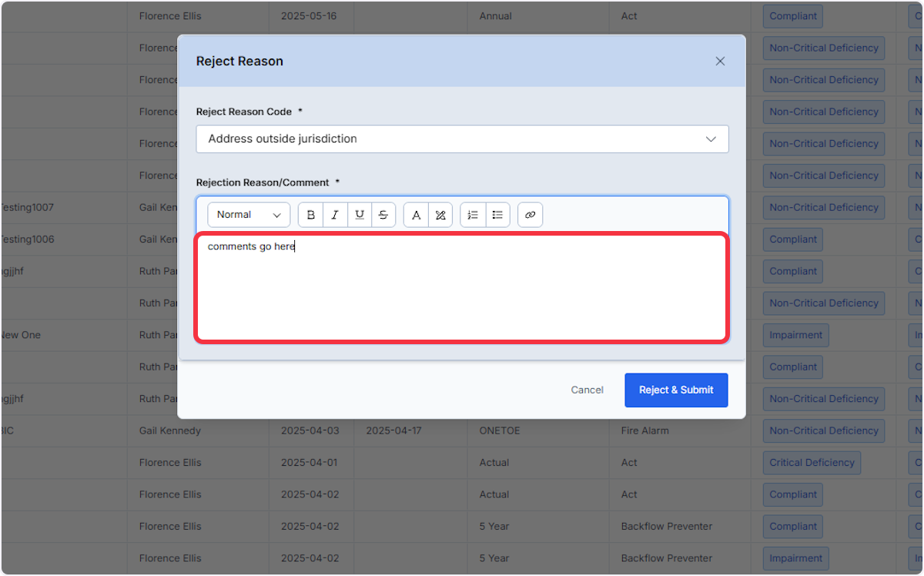The image size is (924, 576).
Task: Click ONETOE cell in background table
Action: click(x=500, y=430)
